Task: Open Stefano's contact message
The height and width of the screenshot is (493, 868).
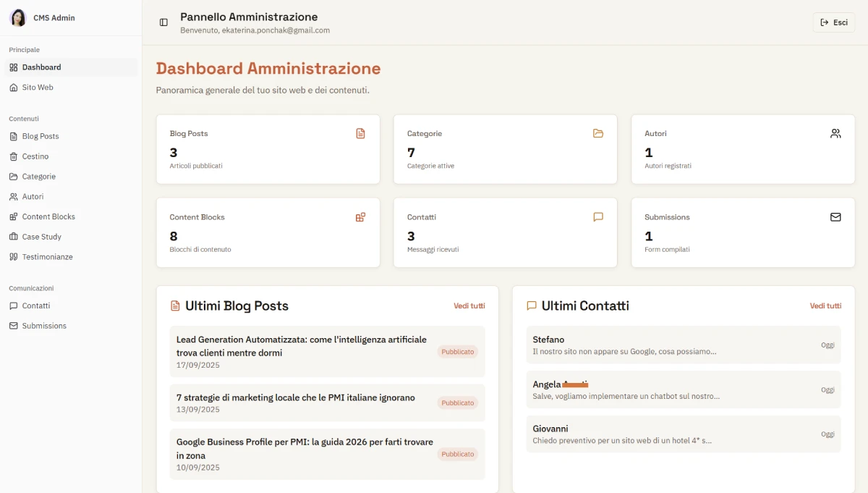Action: pyautogui.click(x=684, y=345)
